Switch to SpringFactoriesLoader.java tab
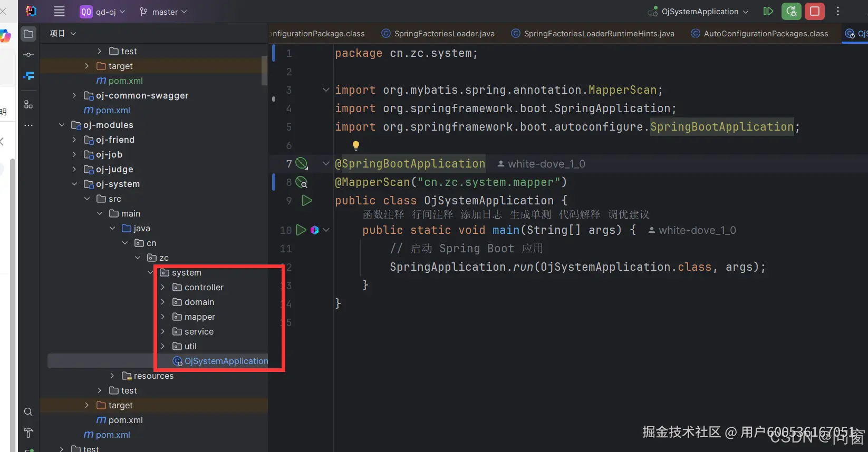This screenshot has height=452, width=868. 438,33
